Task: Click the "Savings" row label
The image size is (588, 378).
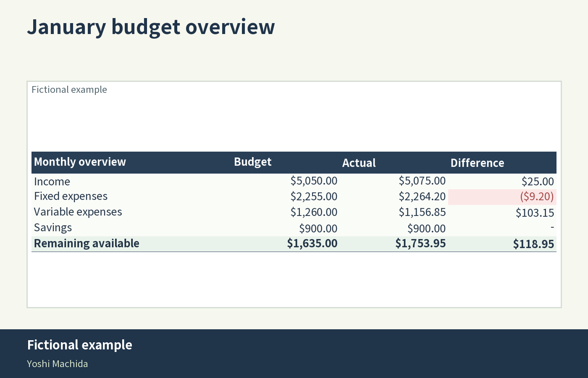Action: tap(53, 228)
